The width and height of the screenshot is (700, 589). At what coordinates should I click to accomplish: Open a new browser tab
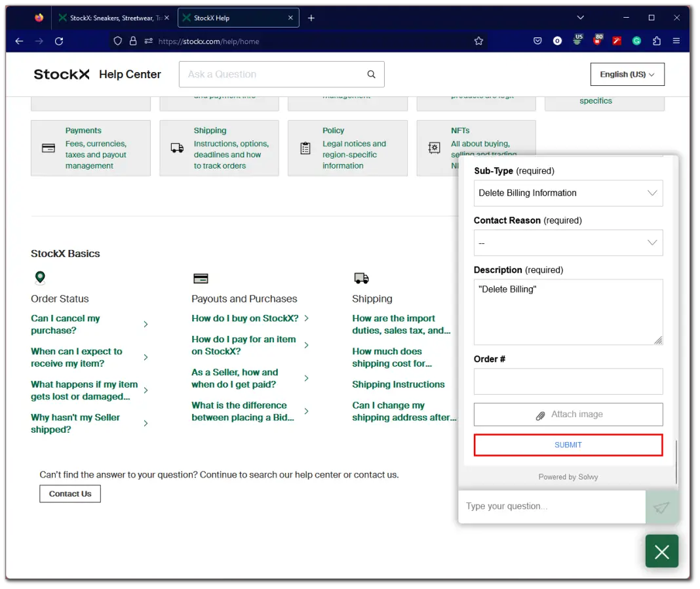coord(311,18)
